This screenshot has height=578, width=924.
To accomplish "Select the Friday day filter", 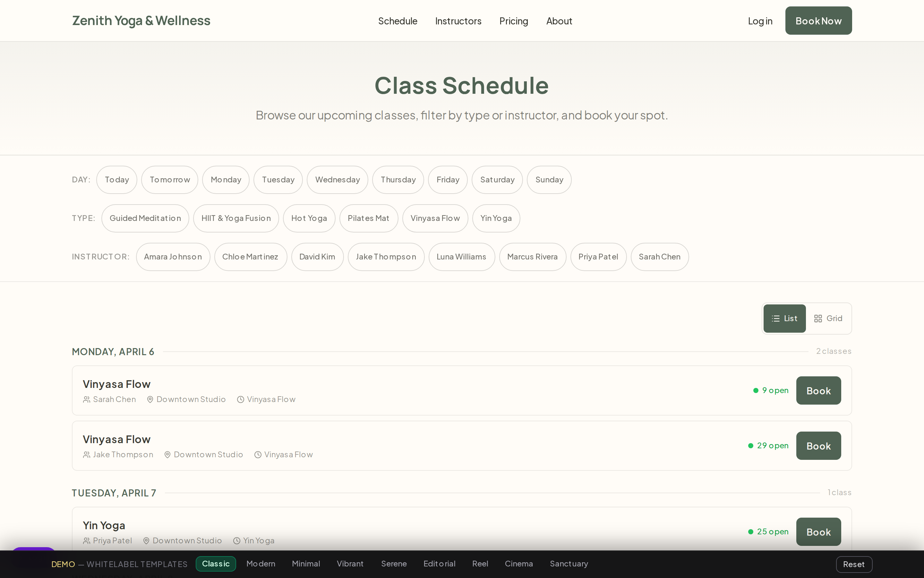I will point(448,180).
